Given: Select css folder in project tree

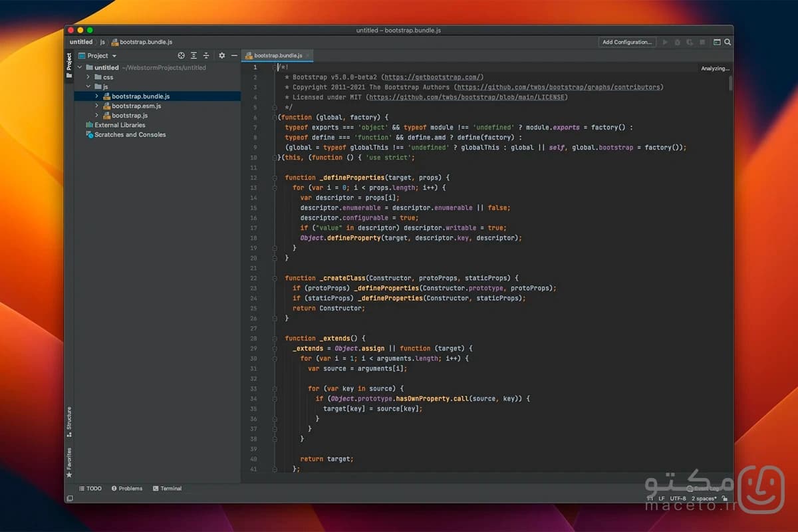Looking at the screenshot, I should click(157, 77).
